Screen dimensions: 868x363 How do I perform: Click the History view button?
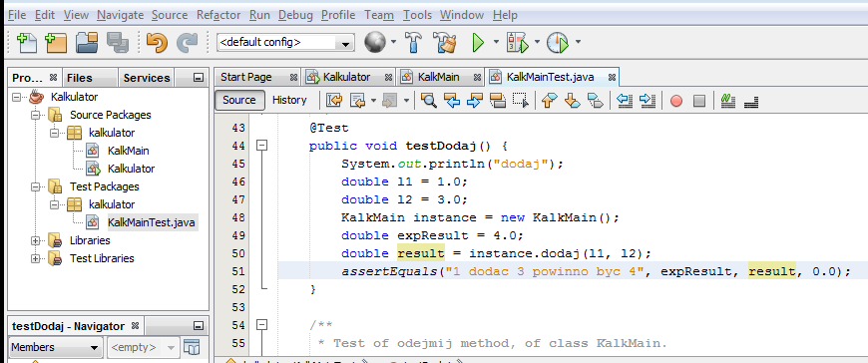(289, 100)
